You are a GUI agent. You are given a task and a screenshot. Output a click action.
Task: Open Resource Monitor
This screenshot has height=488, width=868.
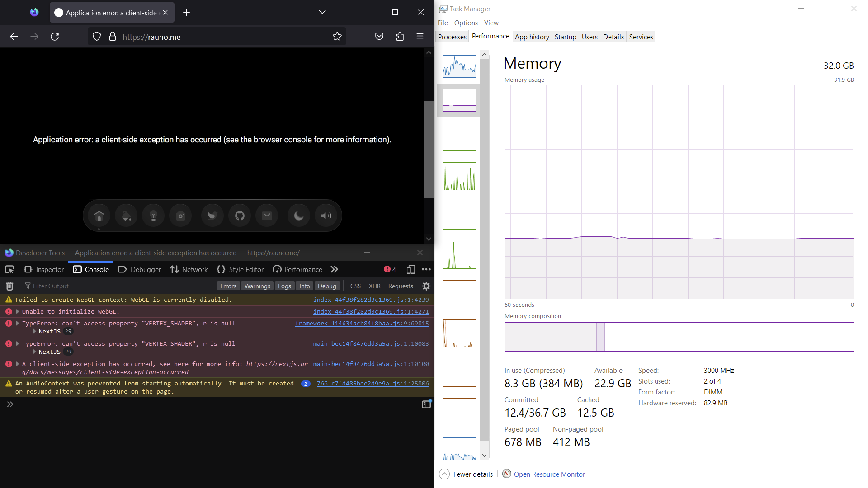(549, 474)
